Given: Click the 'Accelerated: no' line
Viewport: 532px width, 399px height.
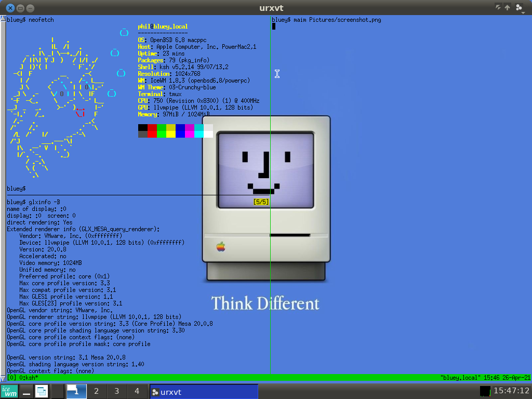Looking at the screenshot, I should tap(43, 256).
